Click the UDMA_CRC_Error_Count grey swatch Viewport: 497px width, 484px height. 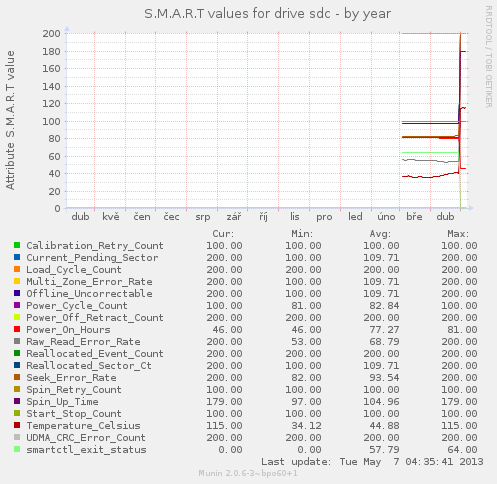17,437
